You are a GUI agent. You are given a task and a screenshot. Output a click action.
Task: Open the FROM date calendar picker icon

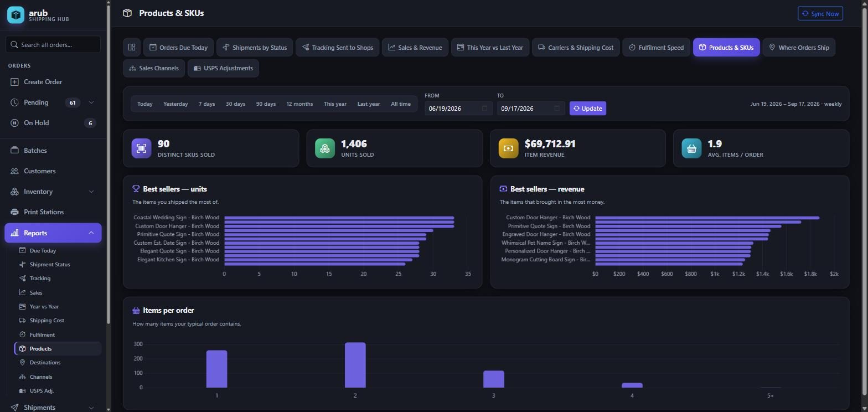(x=484, y=109)
